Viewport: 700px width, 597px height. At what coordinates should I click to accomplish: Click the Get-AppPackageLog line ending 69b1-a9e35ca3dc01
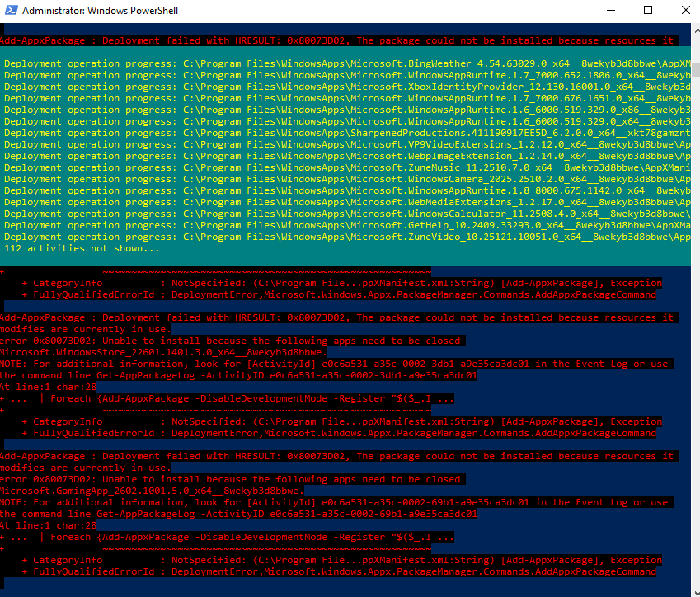(238, 514)
